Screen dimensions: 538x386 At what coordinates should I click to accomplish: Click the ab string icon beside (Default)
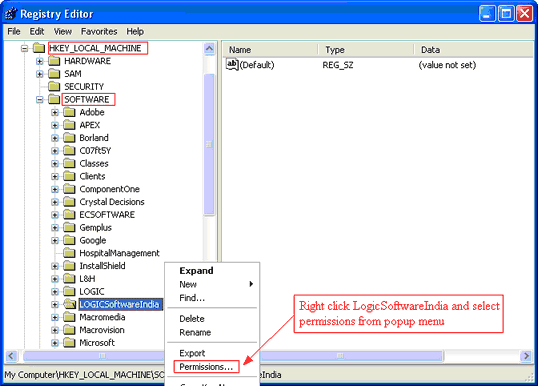coord(232,65)
